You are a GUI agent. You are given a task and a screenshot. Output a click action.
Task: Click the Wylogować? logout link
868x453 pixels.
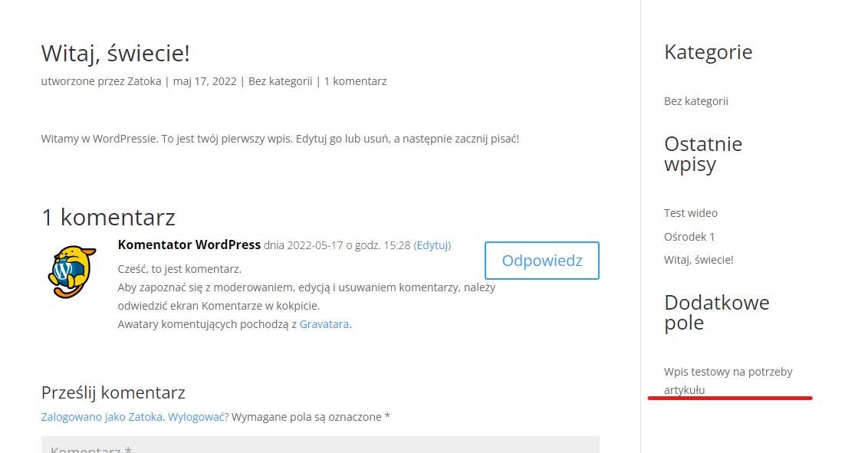pyautogui.click(x=198, y=417)
